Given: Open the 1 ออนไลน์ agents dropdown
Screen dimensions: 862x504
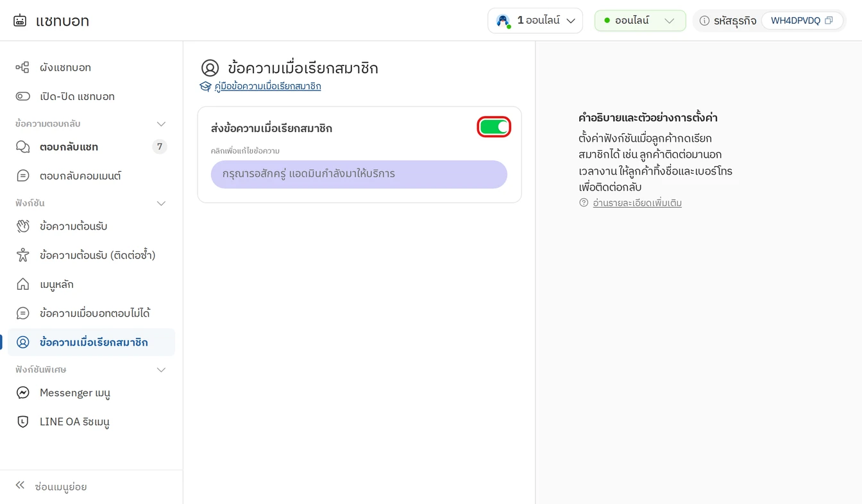Looking at the screenshot, I should [535, 21].
